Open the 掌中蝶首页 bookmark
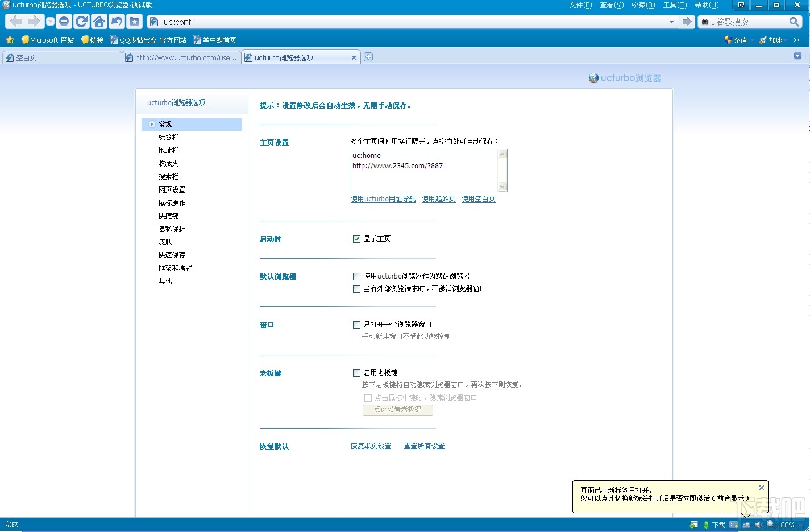This screenshot has height=532, width=810. click(x=215, y=40)
